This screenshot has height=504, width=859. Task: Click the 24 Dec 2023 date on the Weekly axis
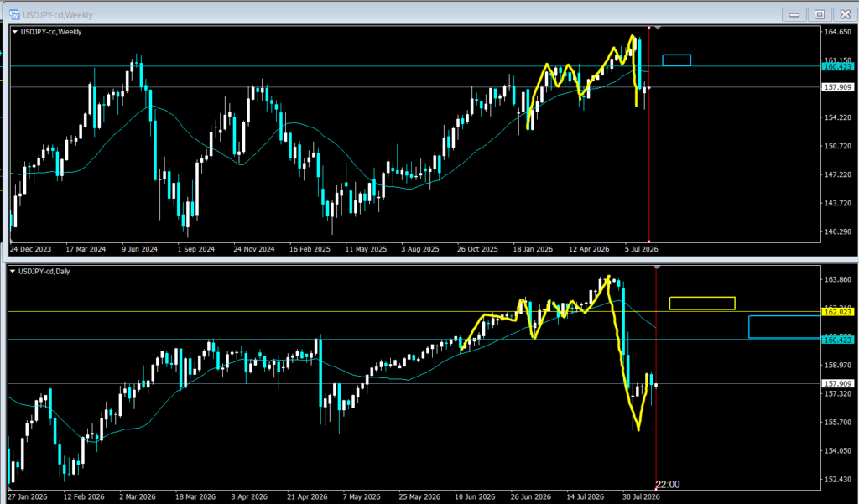tap(31, 249)
